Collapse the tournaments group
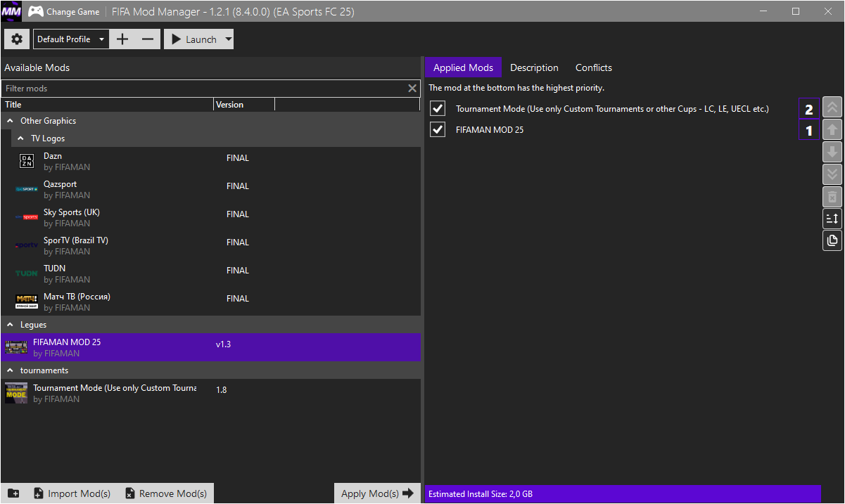 click(x=11, y=370)
